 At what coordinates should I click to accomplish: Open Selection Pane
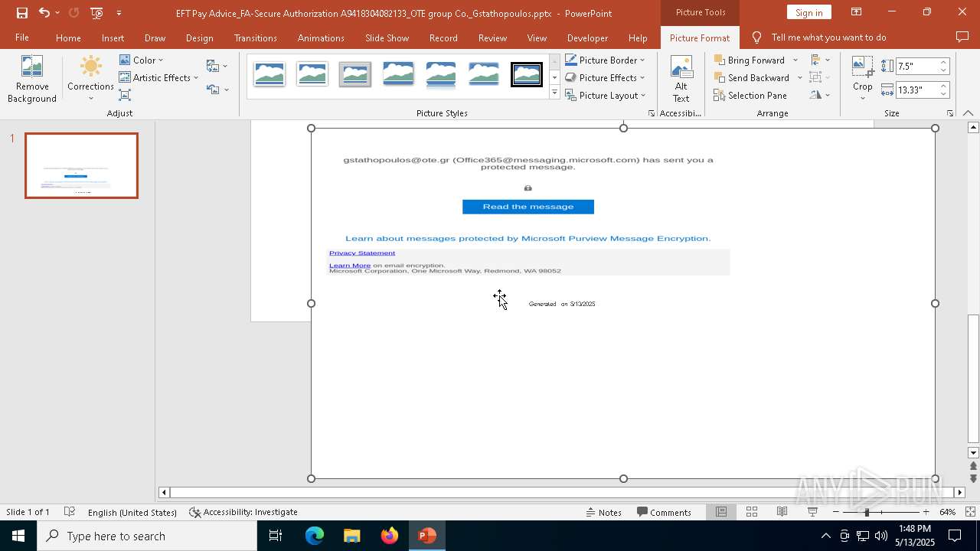point(750,95)
